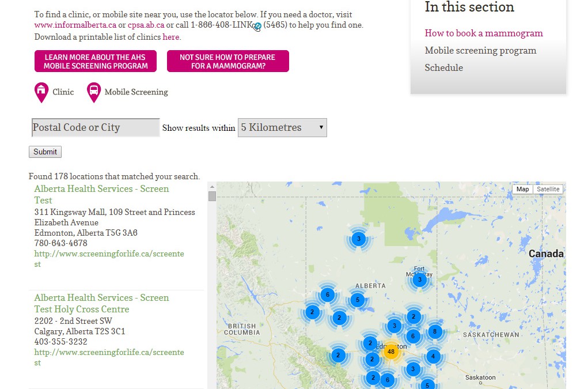Screen dimensions: 588x389
Task: Click the results list scroll up arrow
Action: point(213,187)
